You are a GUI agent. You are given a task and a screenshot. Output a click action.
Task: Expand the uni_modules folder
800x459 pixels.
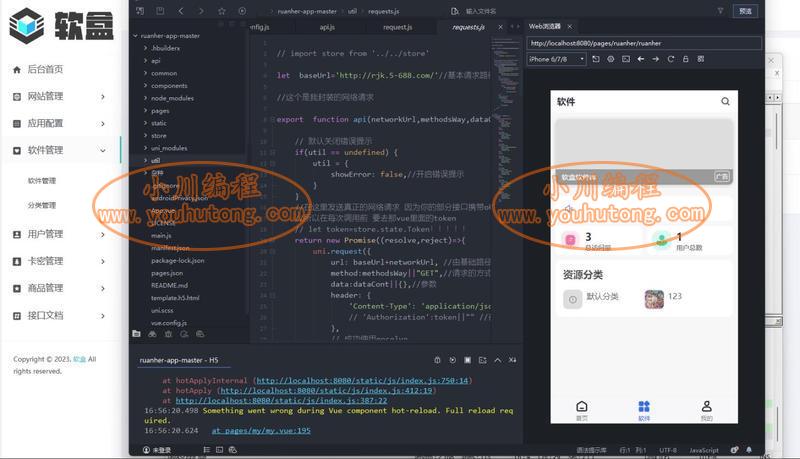145,148
